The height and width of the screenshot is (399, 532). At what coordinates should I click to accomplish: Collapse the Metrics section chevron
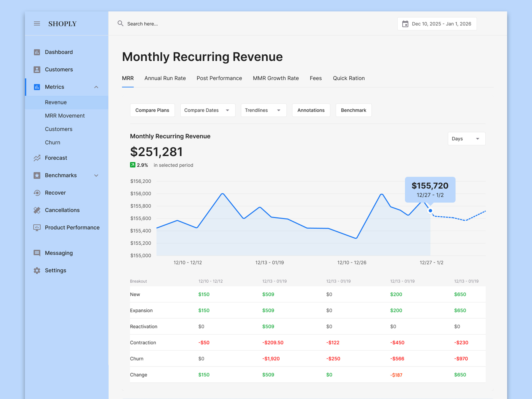point(96,87)
